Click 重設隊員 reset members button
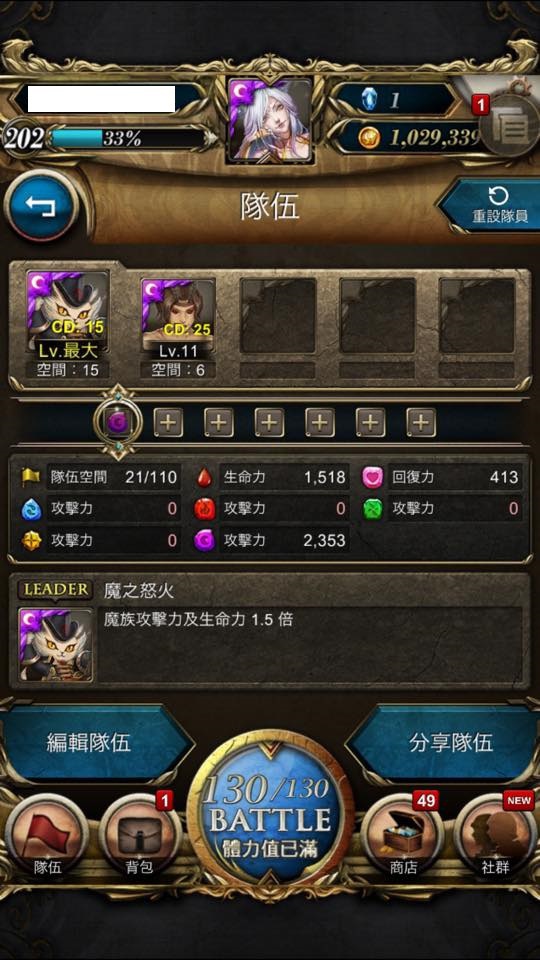Image resolution: width=540 pixels, height=960 pixels. (x=490, y=206)
